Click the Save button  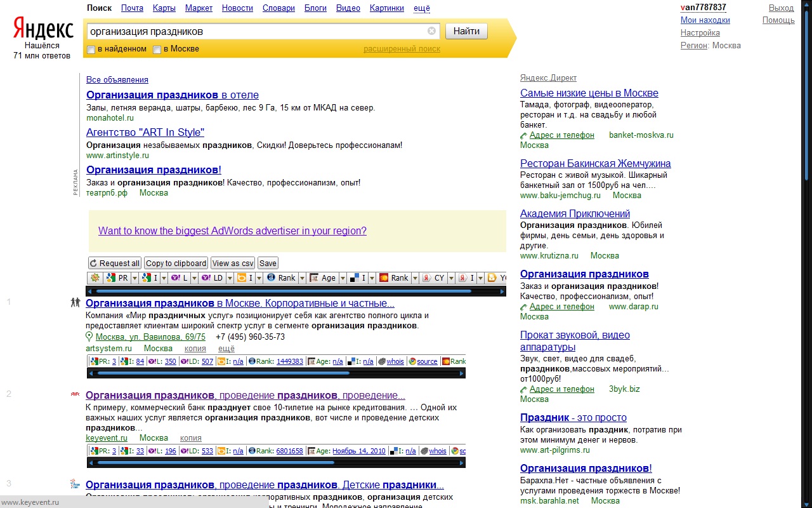(x=268, y=264)
